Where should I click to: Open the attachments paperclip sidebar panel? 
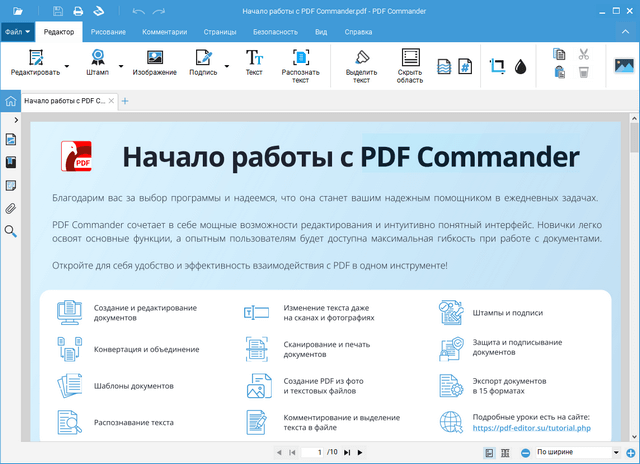tap(11, 208)
